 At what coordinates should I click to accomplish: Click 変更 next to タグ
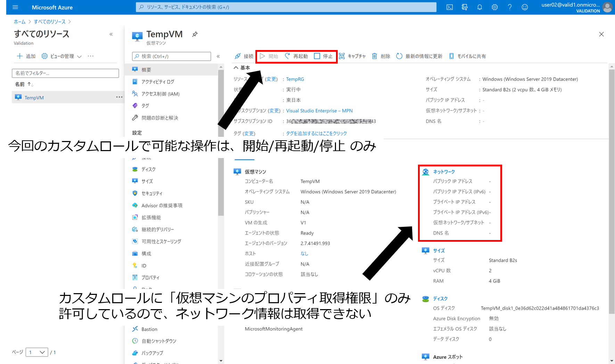coord(249,133)
